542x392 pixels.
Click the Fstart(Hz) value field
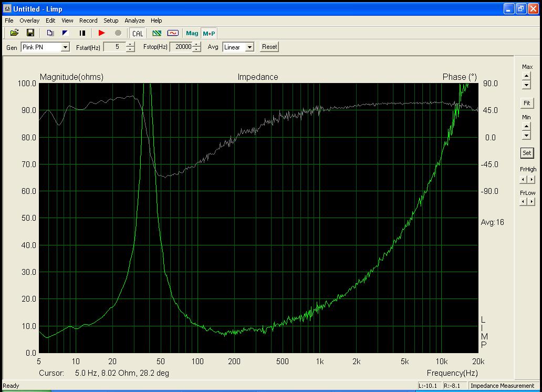115,47
